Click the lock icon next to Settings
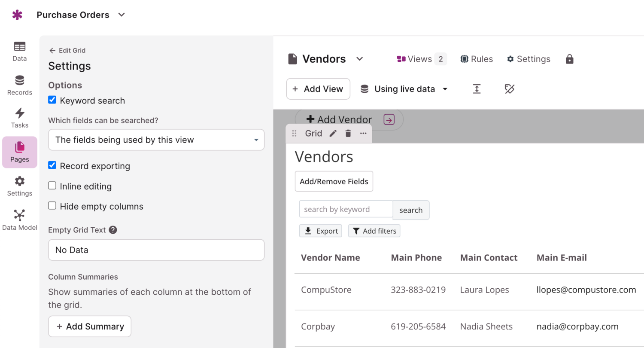The width and height of the screenshot is (644, 348). coord(569,59)
